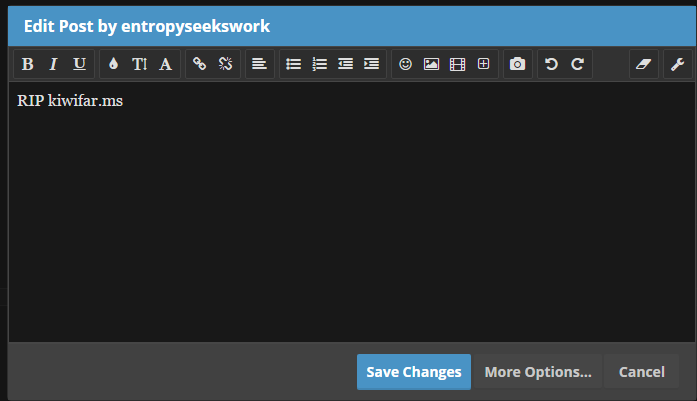Click in the post text editor
Image resolution: width=697 pixels, height=401 pixels.
(x=352, y=212)
